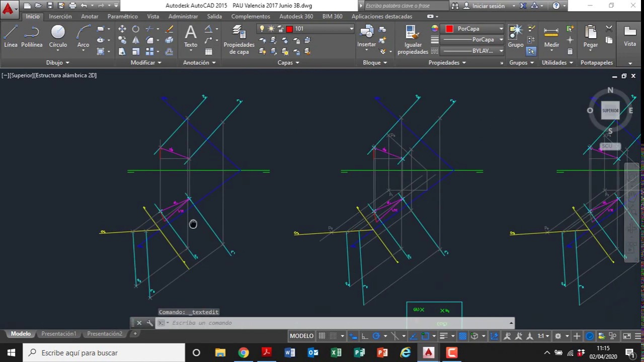Click the red layer color swatch
644x362 pixels.
click(x=289, y=29)
